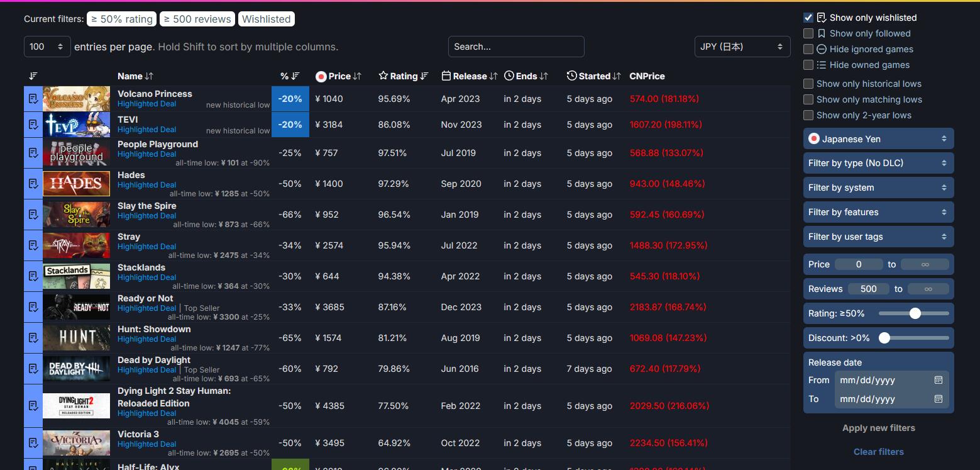The height and width of the screenshot is (470, 980).
Task: Enable Show only matching lows checkbox
Action: [808, 99]
